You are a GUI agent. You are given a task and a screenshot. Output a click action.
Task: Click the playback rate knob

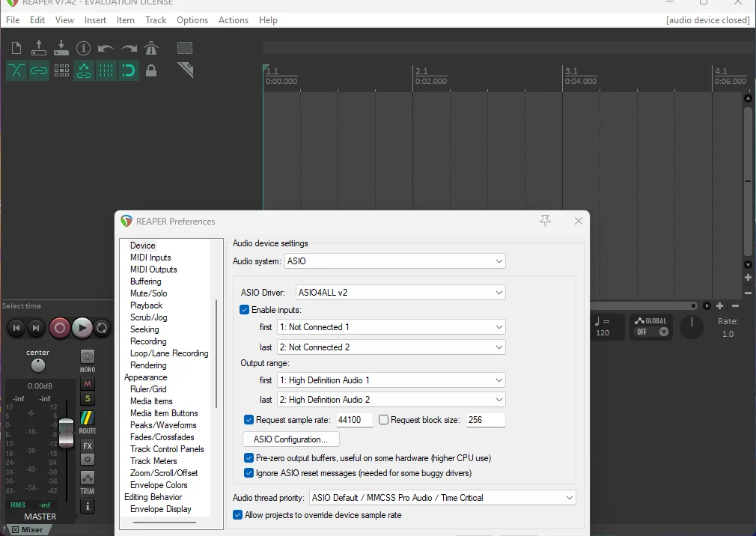coord(692,327)
